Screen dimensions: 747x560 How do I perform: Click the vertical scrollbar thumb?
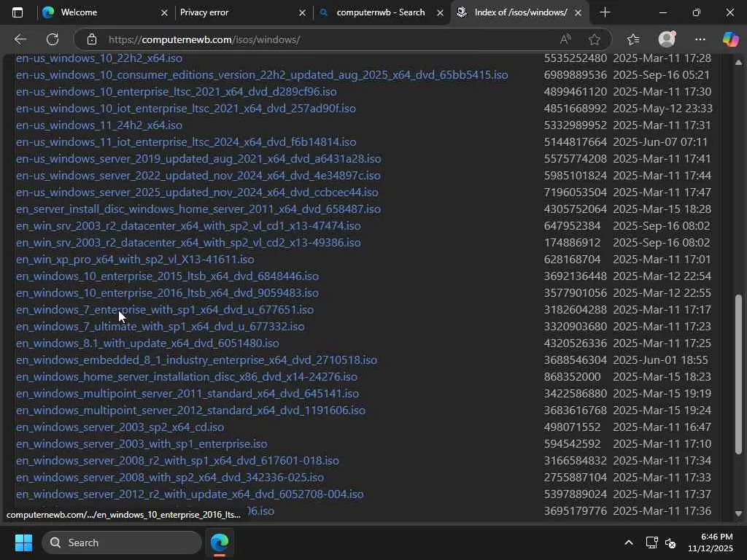point(738,374)
